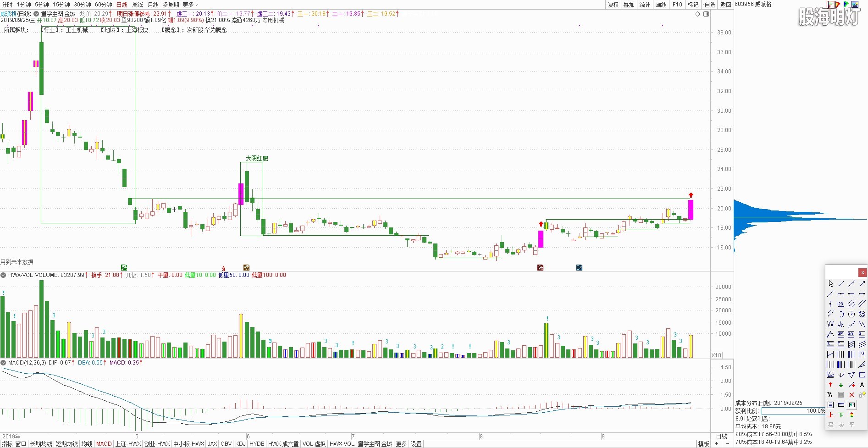Screen dimensions: 868x448
Task: Click the 统计 statistics button
Action: pyautogui.click(x=645, y=5)
